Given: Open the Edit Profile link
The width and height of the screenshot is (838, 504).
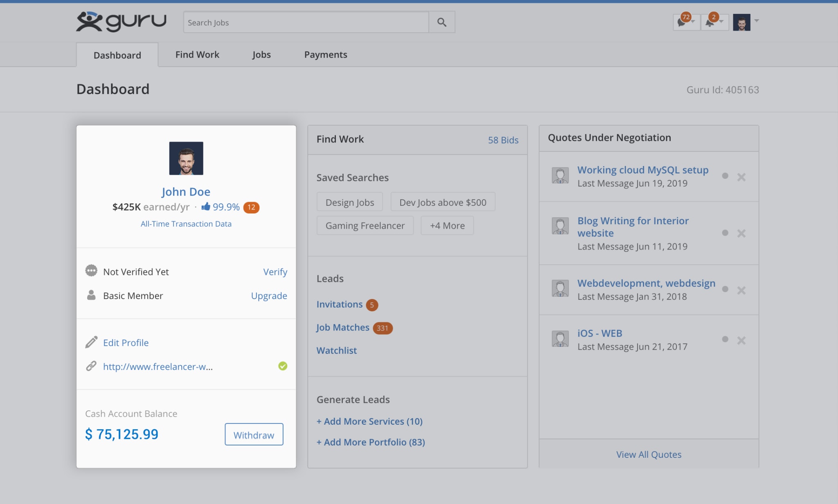Looking at the screenshot, I should pos(126,342).
